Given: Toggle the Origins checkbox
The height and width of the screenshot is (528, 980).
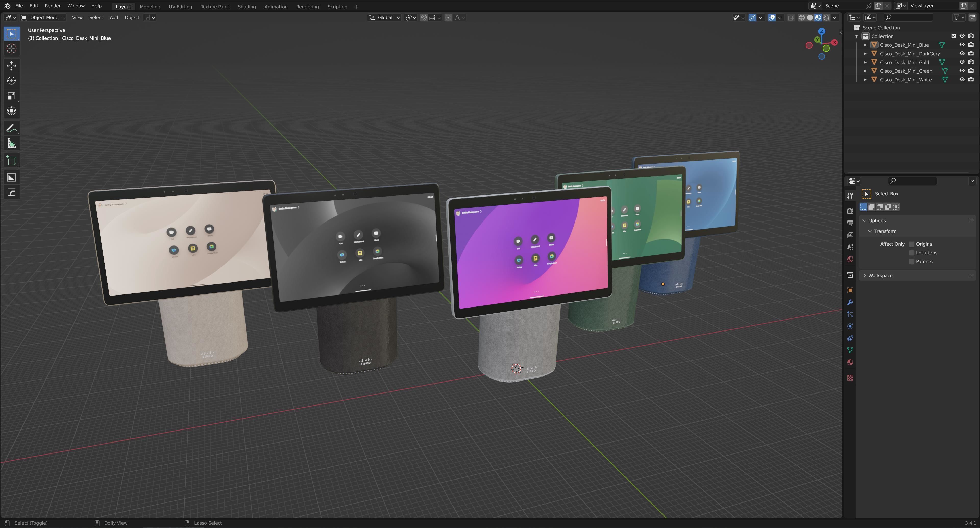Looking at the screenshot, I should coord(912,244).
